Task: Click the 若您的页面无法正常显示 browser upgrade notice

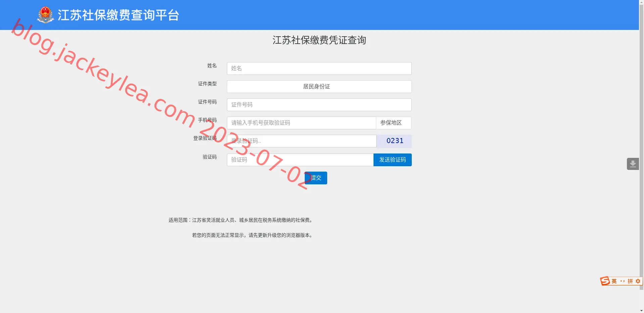Action: (253, 235)
